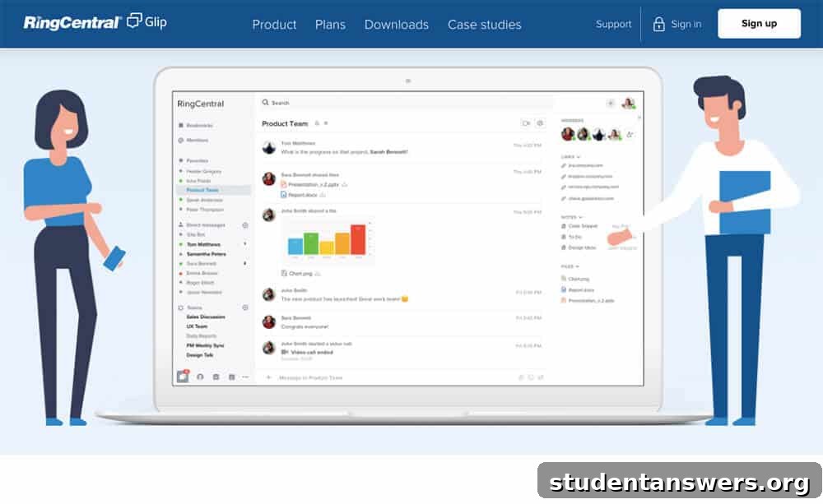Click the tasks icon in bottom bar

(x=216, y=377)
